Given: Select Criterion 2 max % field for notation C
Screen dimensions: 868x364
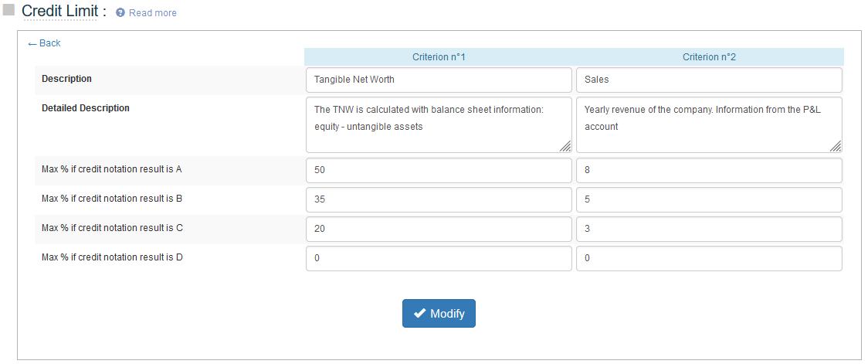Looking at the screenshot, I should point(709,229).
